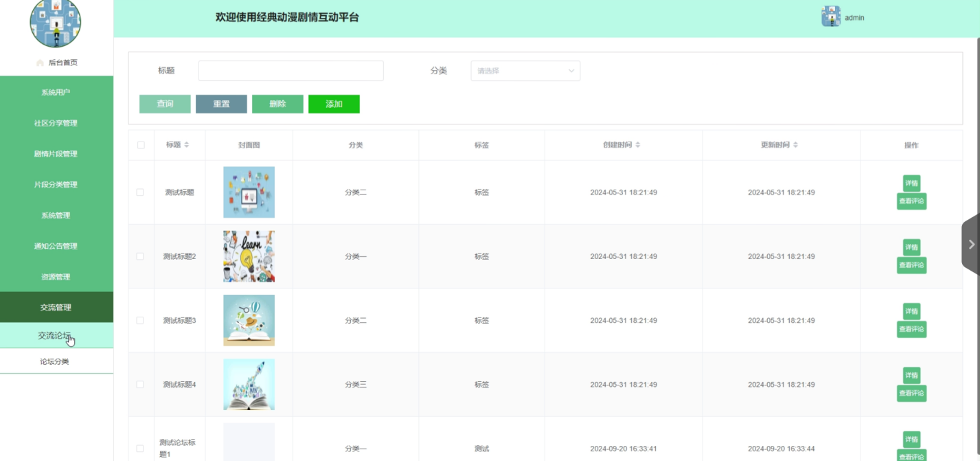Expand the 社区分享管理 sidebar menu
This screenshot has height=461, width=980.
pos(56,123)
